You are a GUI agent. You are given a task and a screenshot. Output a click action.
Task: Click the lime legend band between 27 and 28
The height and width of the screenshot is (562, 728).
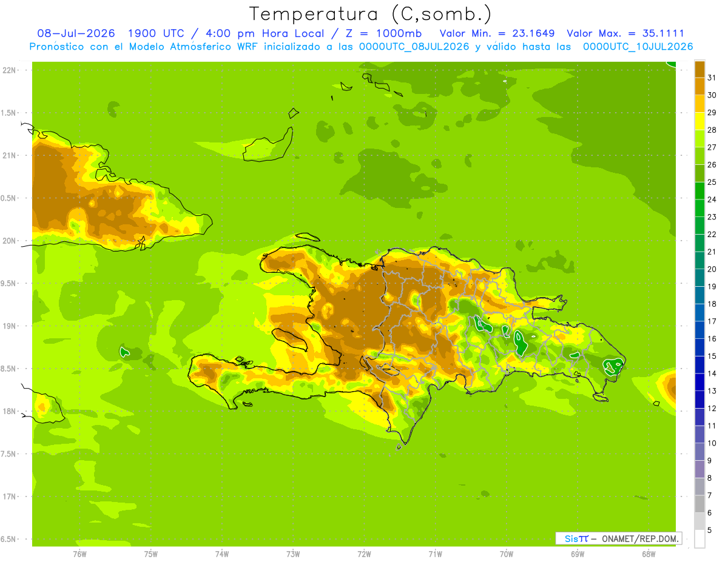(x=699, y=139)
